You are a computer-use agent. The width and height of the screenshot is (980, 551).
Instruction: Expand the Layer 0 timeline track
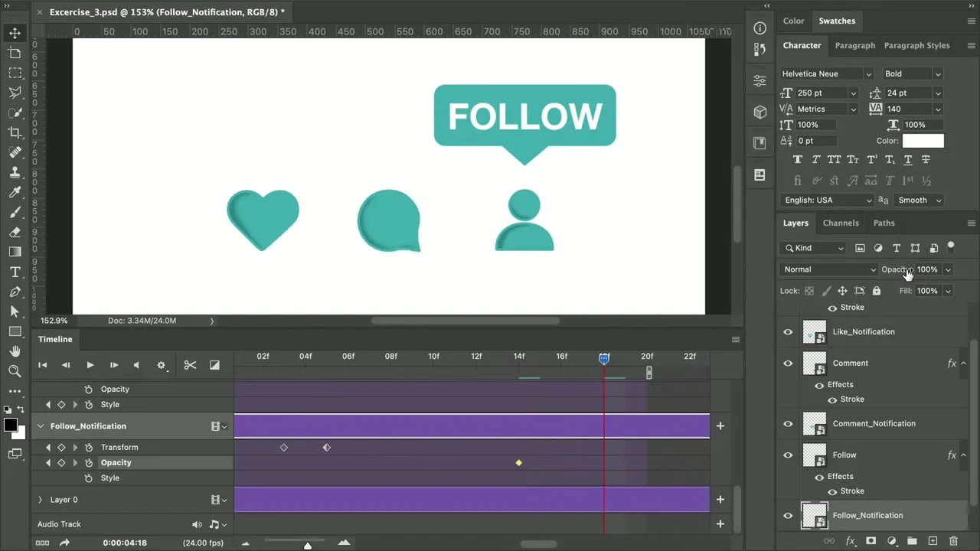[41, 500]
